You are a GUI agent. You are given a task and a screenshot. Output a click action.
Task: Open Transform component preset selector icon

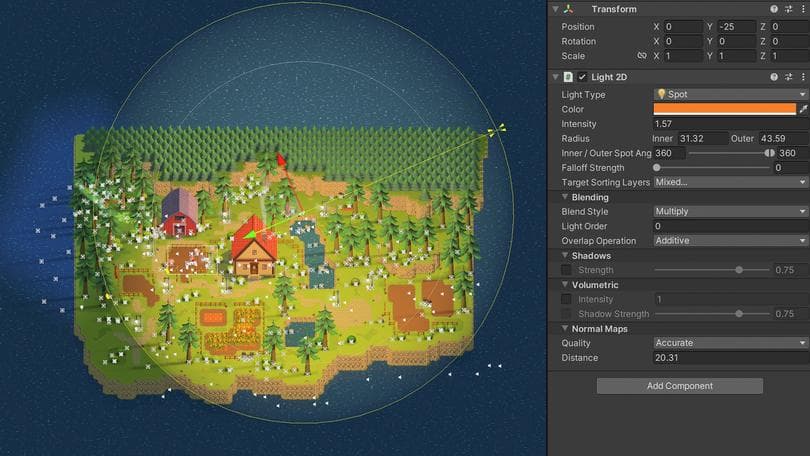pyautogui.click(x=788, y=9)
